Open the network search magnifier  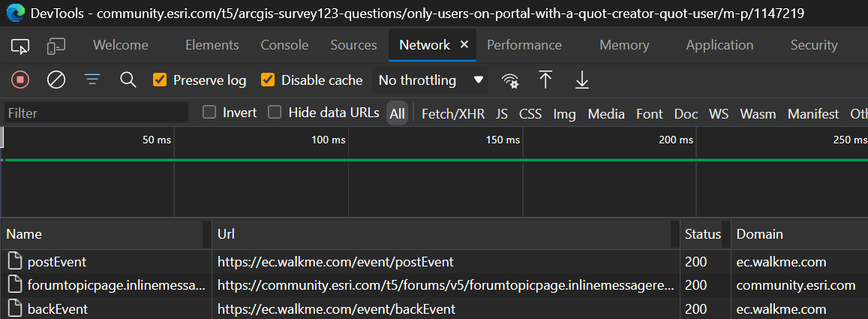pos(128,80)
